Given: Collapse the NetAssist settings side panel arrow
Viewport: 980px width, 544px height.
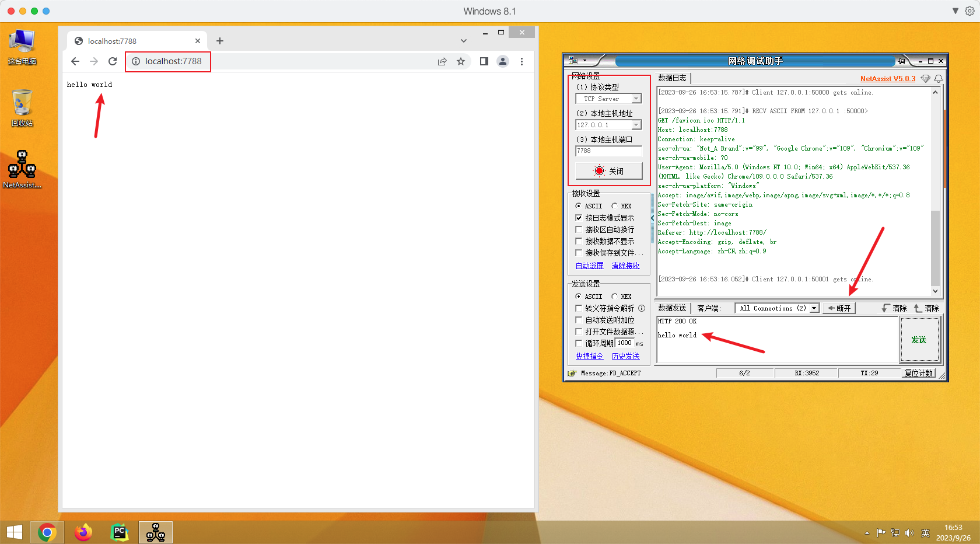Looking at the screenshot, I should [x=652, y=218].
